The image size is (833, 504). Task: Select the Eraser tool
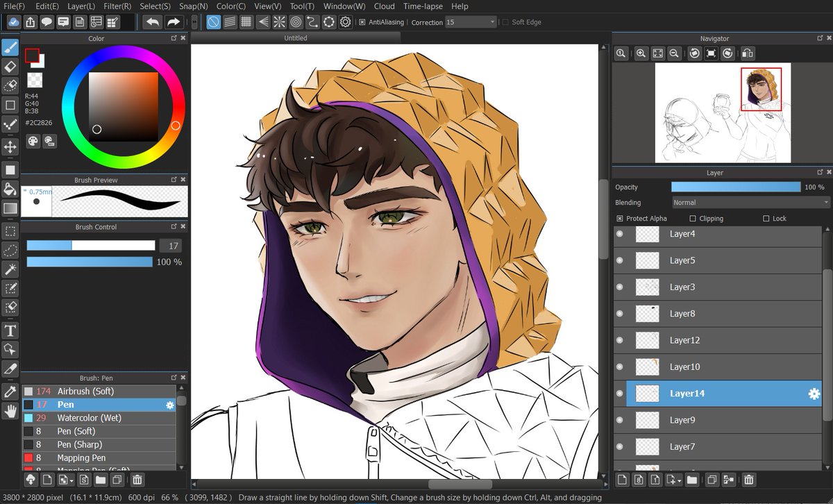tap(10, 67)
